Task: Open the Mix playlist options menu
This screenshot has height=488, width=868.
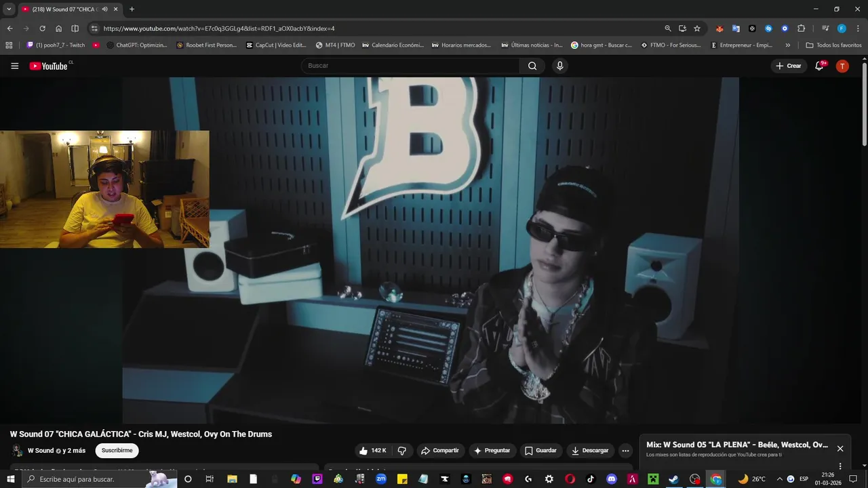Action: [x=840, y=466]
